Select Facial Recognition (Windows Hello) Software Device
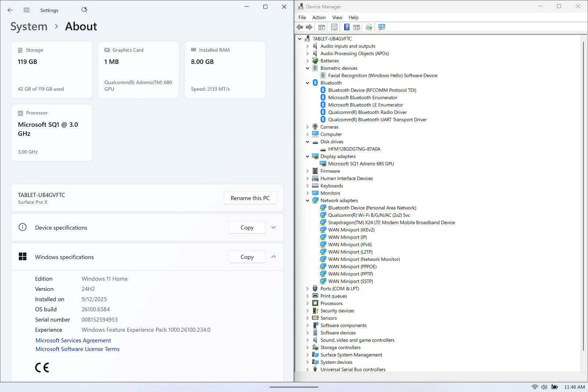 coord(383,75)
